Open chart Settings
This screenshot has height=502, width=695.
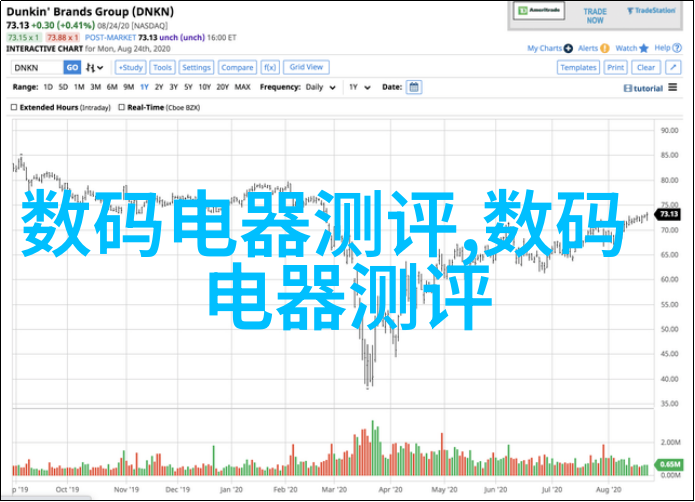click(196, 67)
